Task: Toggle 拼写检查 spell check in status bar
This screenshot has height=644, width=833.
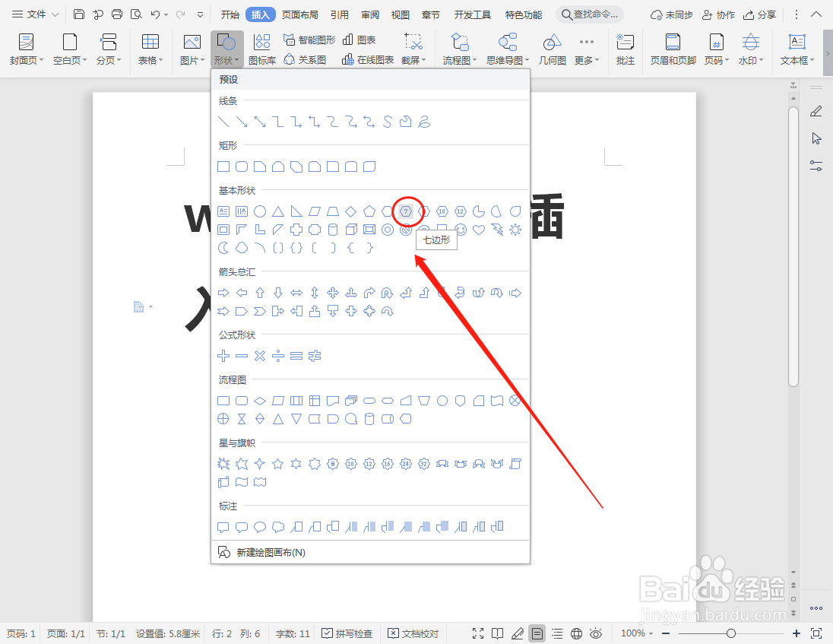Action: 347,633
